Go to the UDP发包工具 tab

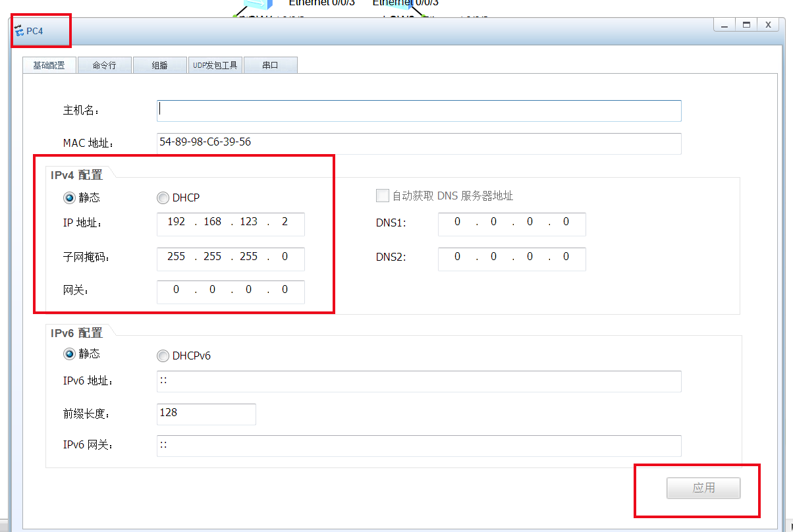point(215,65)
